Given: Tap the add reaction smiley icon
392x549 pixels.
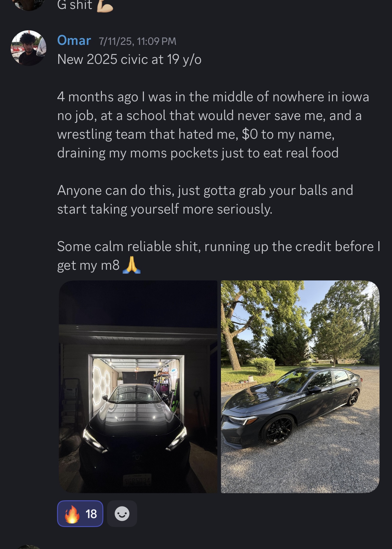Looking at the screenshot, I should click(x=122, y=514).
